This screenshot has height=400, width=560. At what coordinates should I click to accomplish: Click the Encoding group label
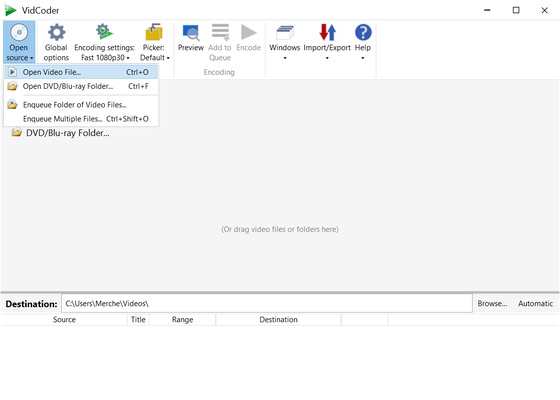coord(219,72)
